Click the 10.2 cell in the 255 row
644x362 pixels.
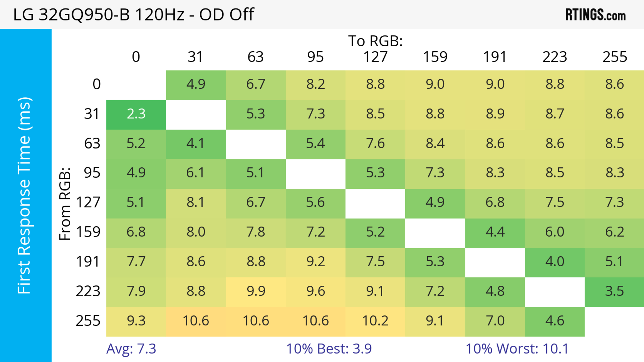[x=375, y=321]
